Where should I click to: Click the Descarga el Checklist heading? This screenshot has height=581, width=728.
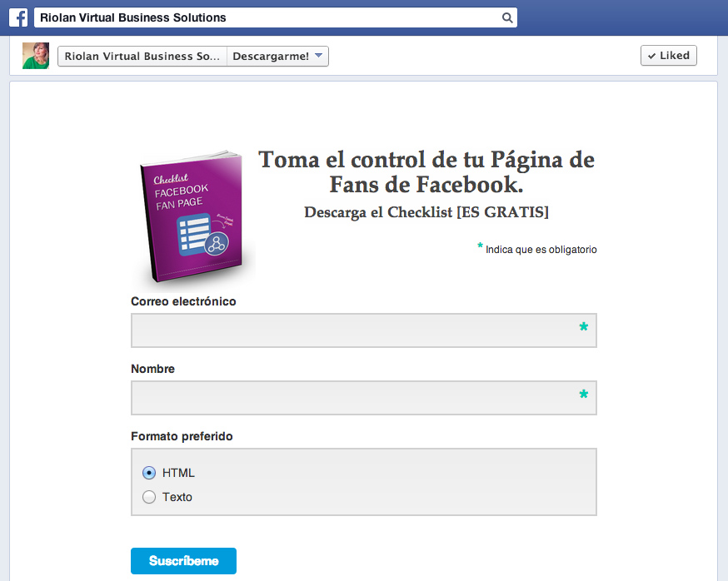pos(426,212)
